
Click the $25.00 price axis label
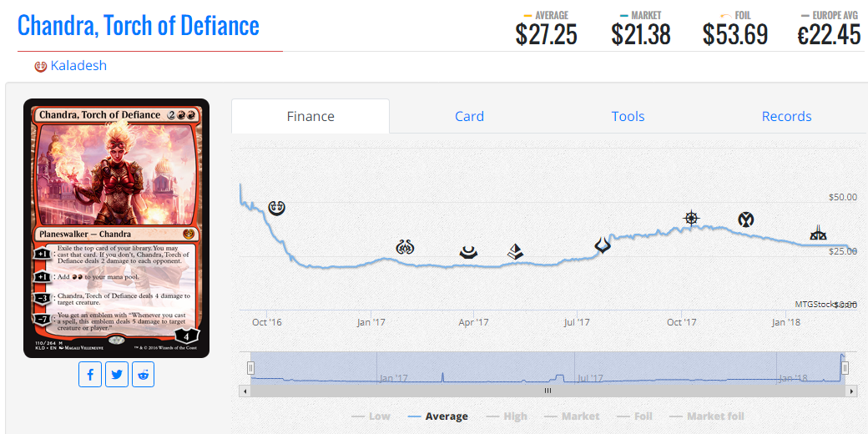point(842,251)
